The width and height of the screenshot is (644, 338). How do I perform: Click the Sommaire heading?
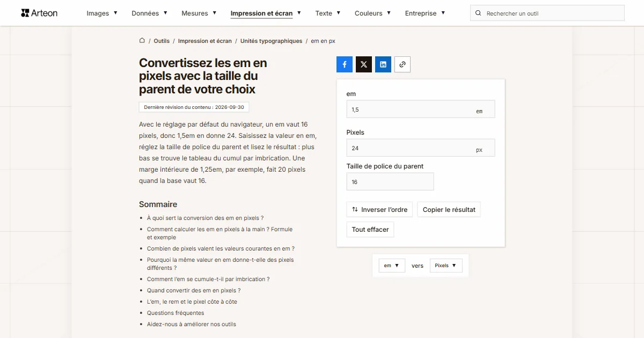(x=158, y=204)
